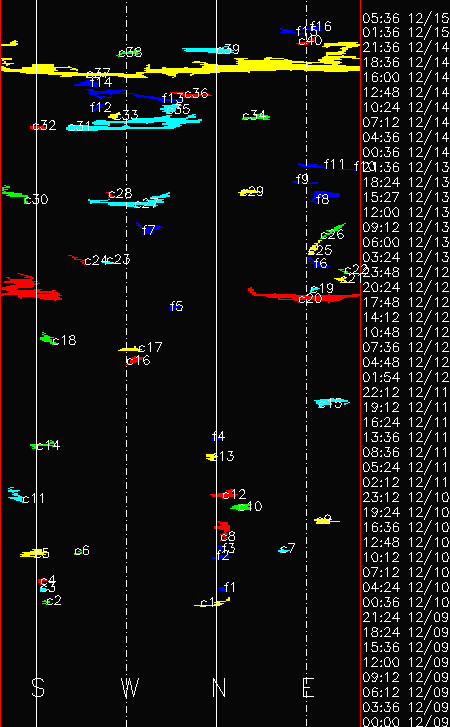Select the blue f5 marker
Viewport: 450px width, 727px height.
(176, 306)
